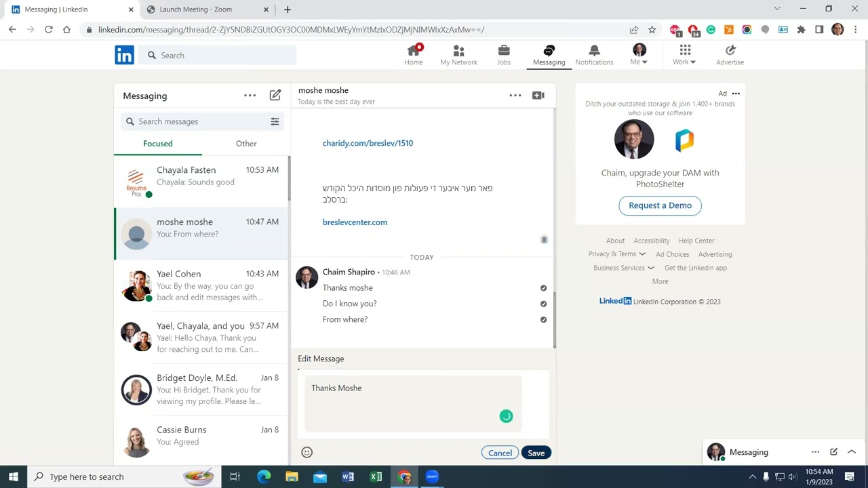Expand Privacy & Terms menu
This screenshot has height=488, width=868.
coord(616,254)
